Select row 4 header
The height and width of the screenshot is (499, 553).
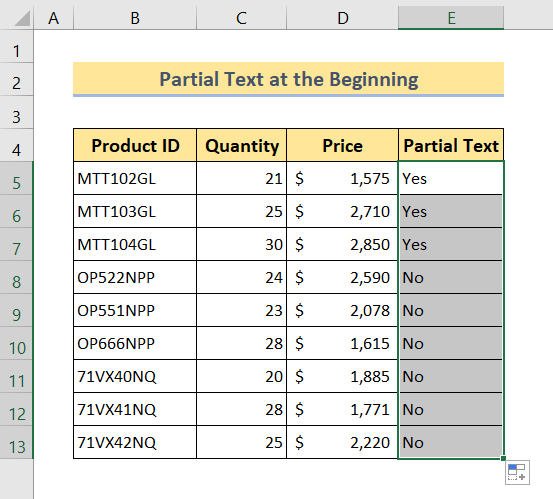(x=17, y=146)
